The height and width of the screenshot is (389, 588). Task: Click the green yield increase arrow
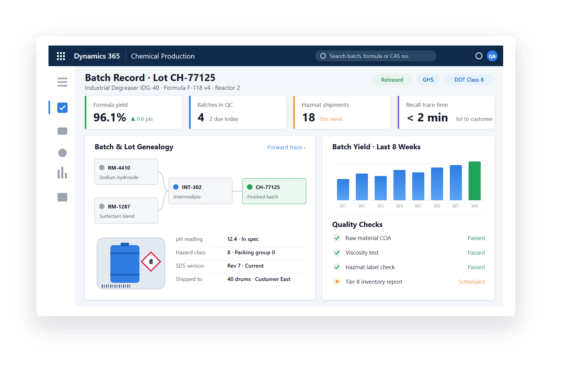[x=133, y=119]
